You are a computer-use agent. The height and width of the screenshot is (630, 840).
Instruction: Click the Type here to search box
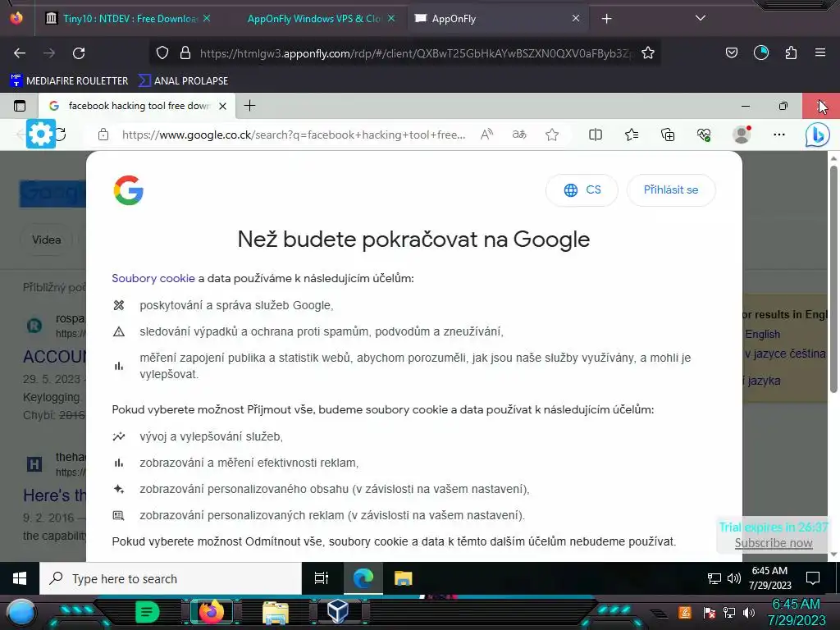pyautogui.click(x=171, y=578)
